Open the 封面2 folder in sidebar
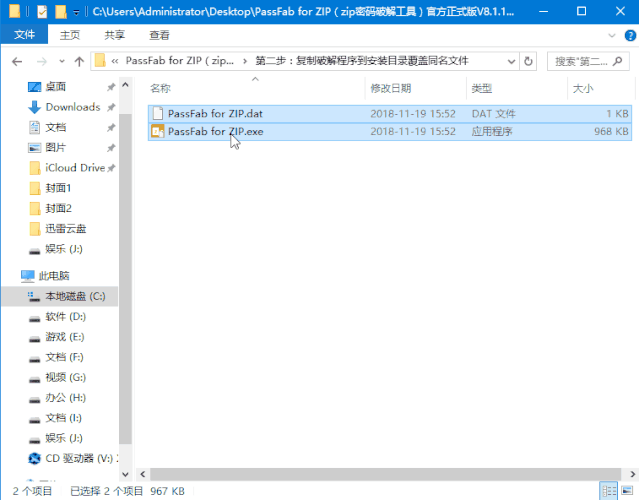639x500 pixels. point(58,209)
